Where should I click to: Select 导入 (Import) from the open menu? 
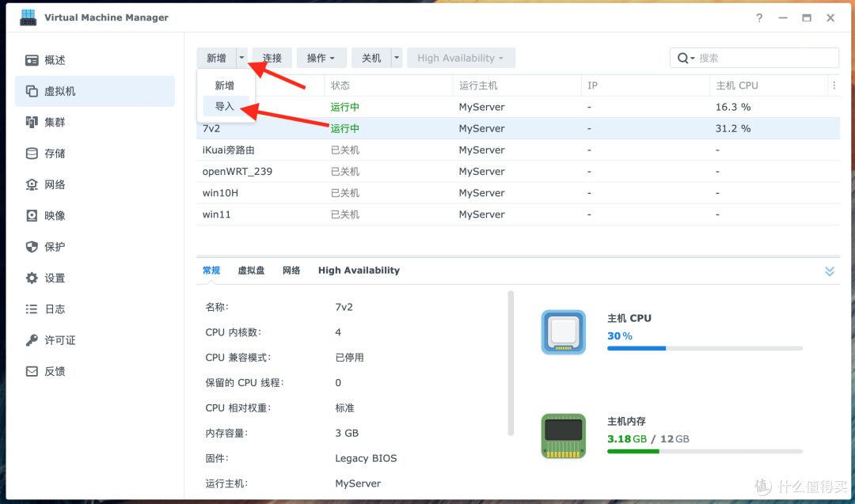pos(224,105)
